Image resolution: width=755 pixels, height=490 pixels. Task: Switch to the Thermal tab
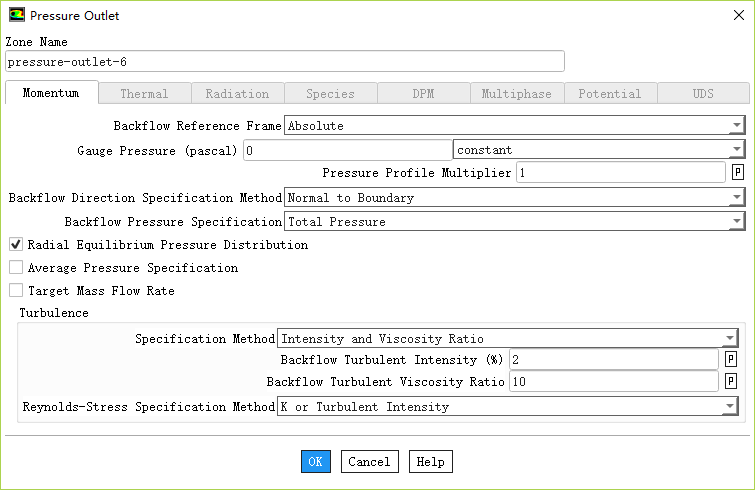tap(144, 94)
